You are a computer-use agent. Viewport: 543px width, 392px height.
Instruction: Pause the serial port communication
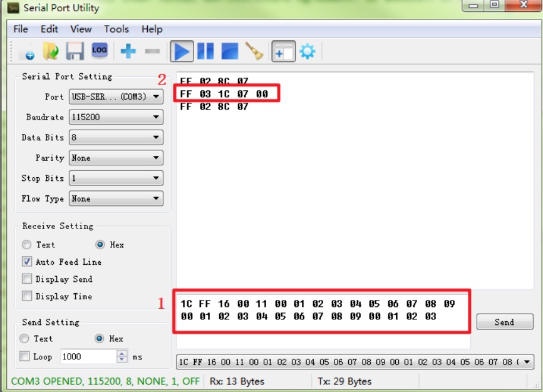[205, 51]
